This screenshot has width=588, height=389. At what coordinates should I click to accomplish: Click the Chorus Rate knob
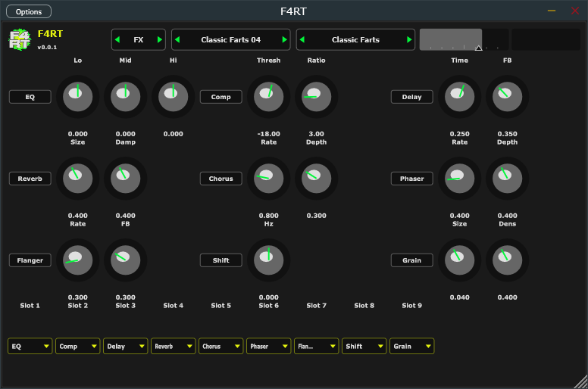[x=268, y=178]
